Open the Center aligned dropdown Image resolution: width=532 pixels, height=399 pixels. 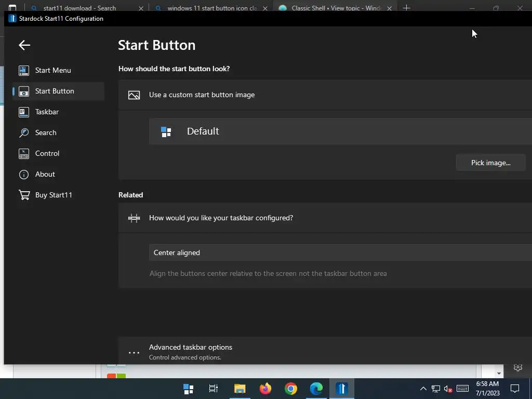340,252
